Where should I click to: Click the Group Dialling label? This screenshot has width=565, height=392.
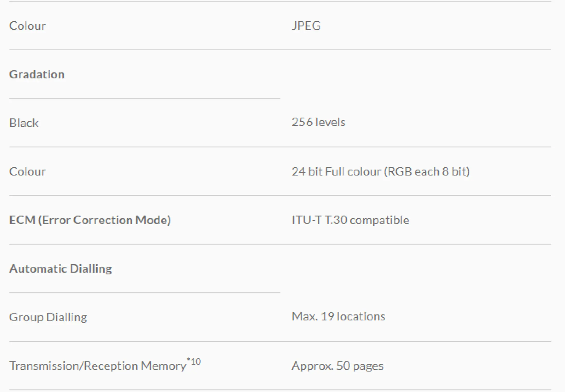[x=48, y=317]
